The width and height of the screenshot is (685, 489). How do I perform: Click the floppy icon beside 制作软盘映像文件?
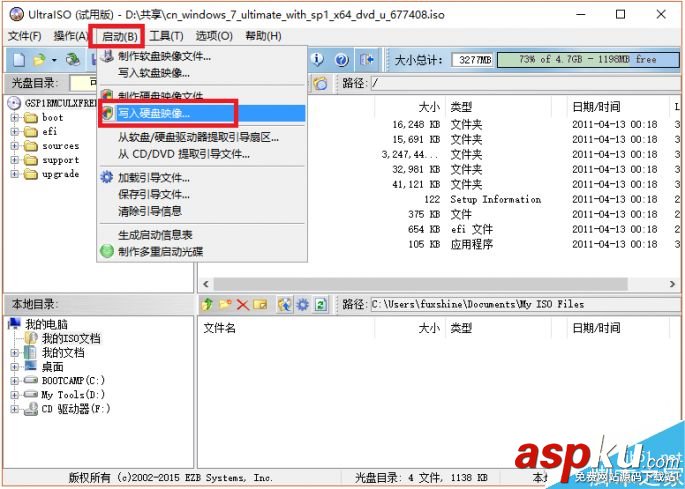pyautogui.click(x=107, y=56)
